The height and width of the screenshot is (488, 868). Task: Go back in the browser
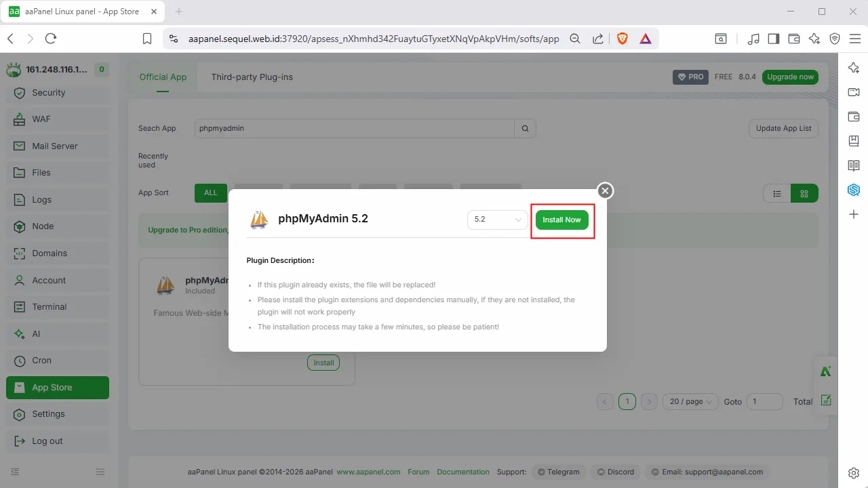click(10, 39)
